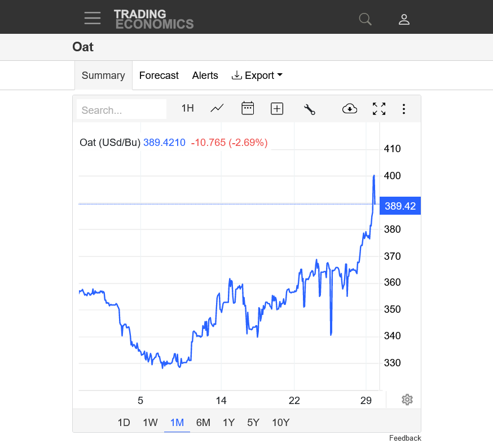Select the 10Y time range

(x=281, y=423)
